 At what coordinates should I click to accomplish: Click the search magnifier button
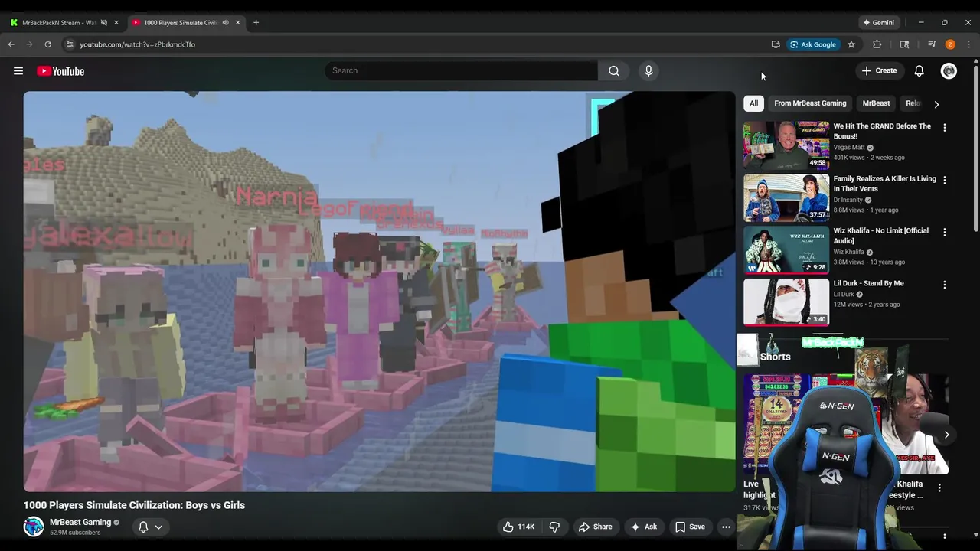click(614, 70)
